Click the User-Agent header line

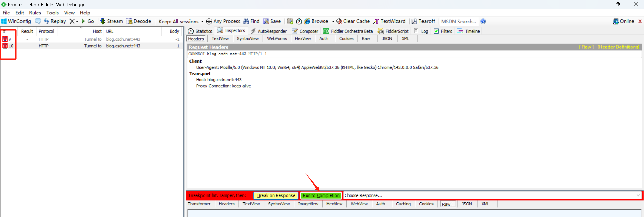(x=317, y=67)
